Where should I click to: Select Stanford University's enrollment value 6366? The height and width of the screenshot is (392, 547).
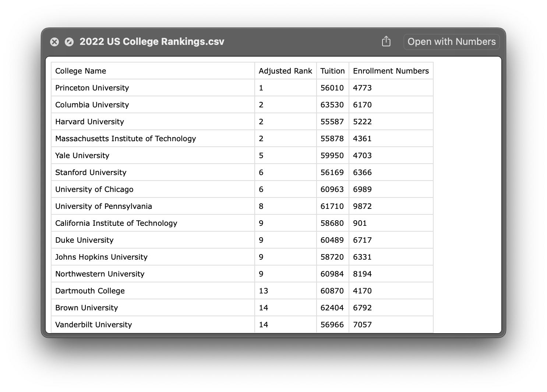tap(362, 172)
